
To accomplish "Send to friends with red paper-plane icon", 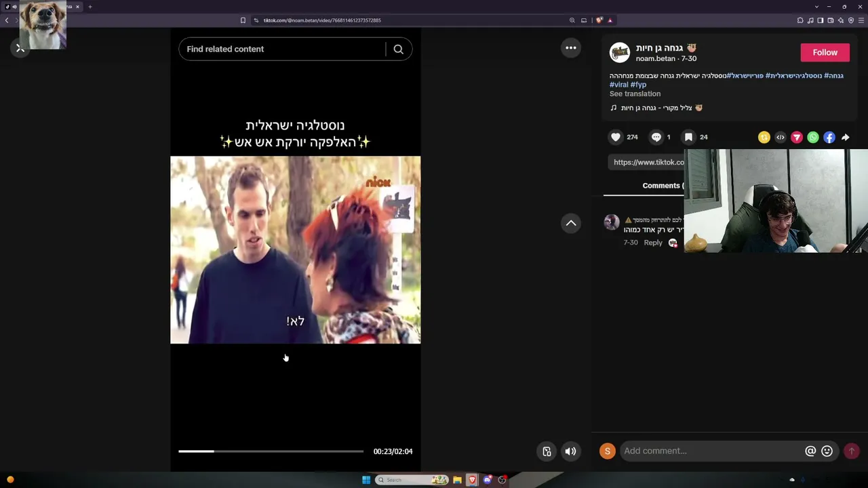I will [x=797, y=138].
